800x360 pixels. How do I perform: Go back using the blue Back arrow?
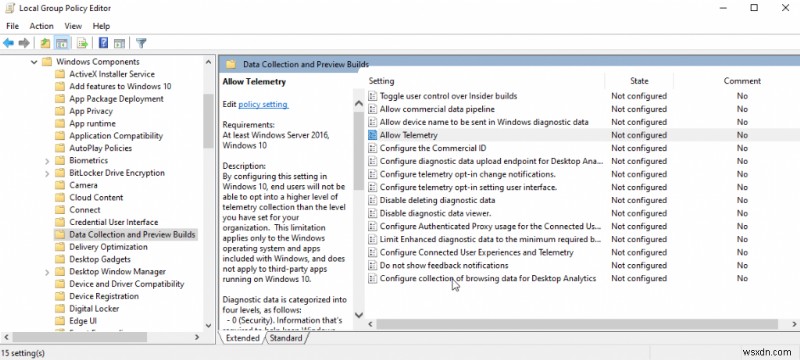tap(8, 43)
